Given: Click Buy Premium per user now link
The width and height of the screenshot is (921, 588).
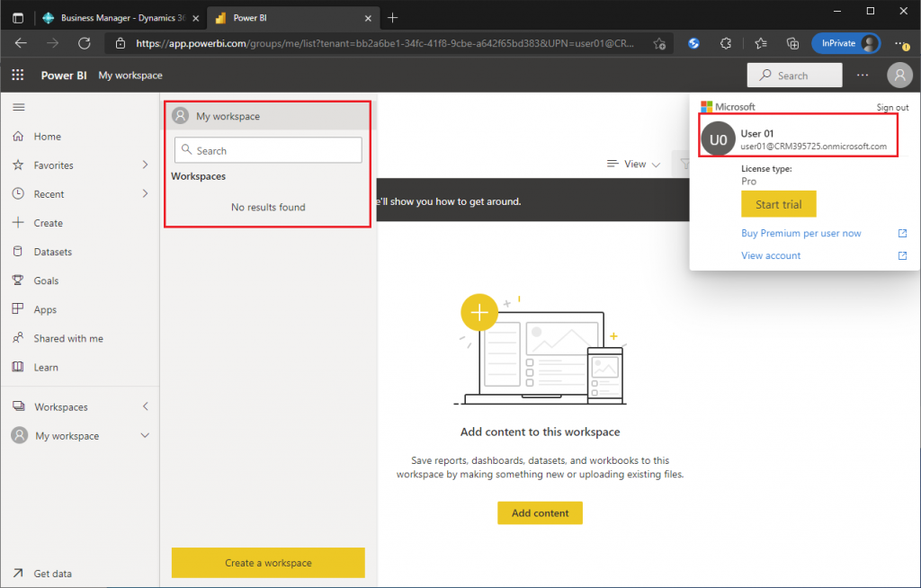Looking at the screenshot, I should (x=801, y=233).
